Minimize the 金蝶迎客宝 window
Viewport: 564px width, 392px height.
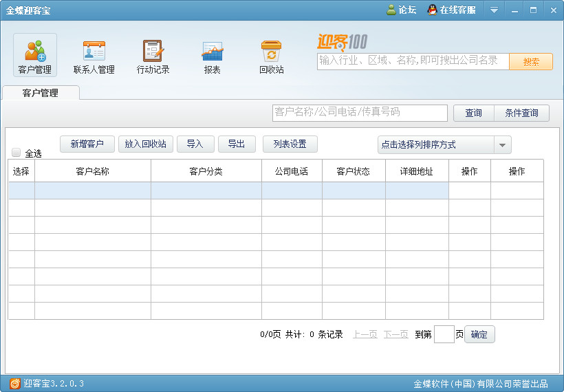tap(514, 10)
